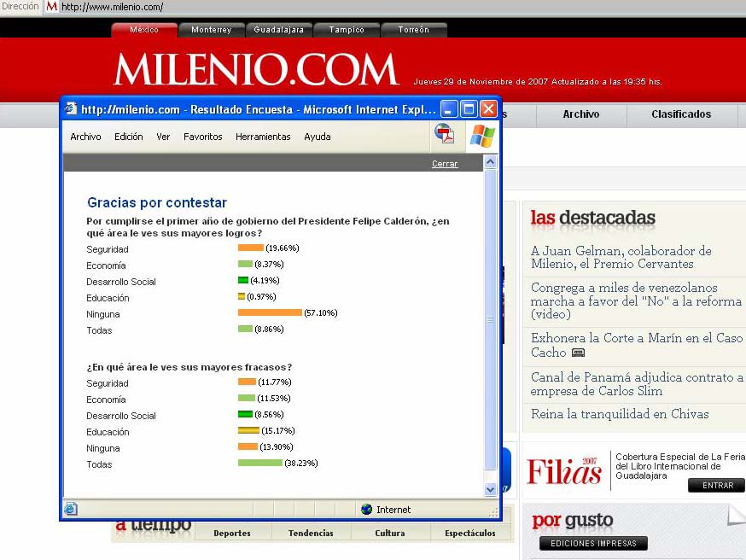The image size is (746, 560).
Task: Click the page icon in popup status bar
Action: coord(71,510)
